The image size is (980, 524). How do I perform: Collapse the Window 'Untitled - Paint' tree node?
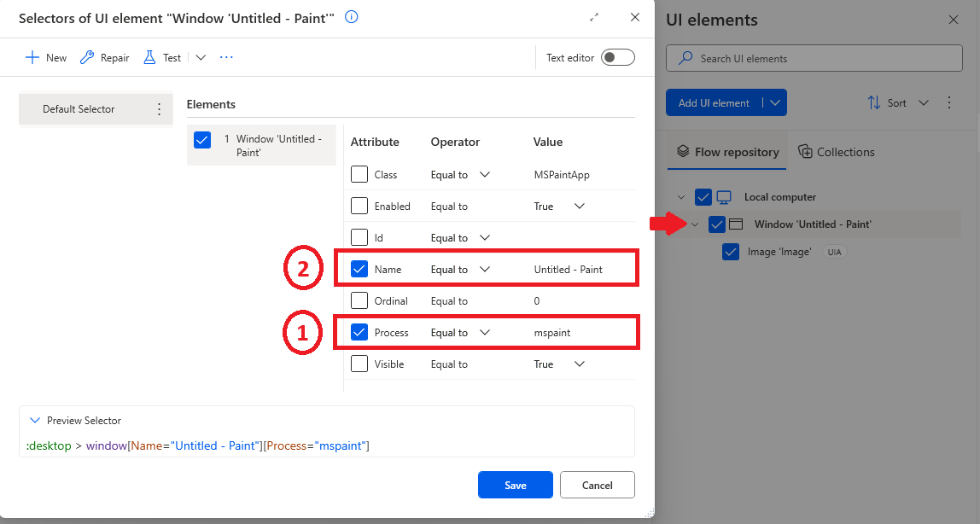pos(694,224)
